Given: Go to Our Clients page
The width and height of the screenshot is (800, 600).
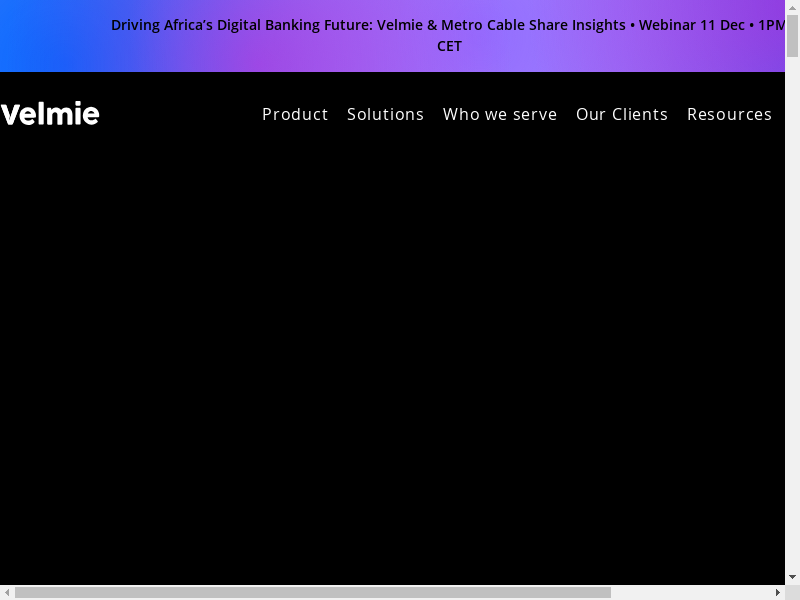Looking at the screenshot, I should (x=621, y=114).
